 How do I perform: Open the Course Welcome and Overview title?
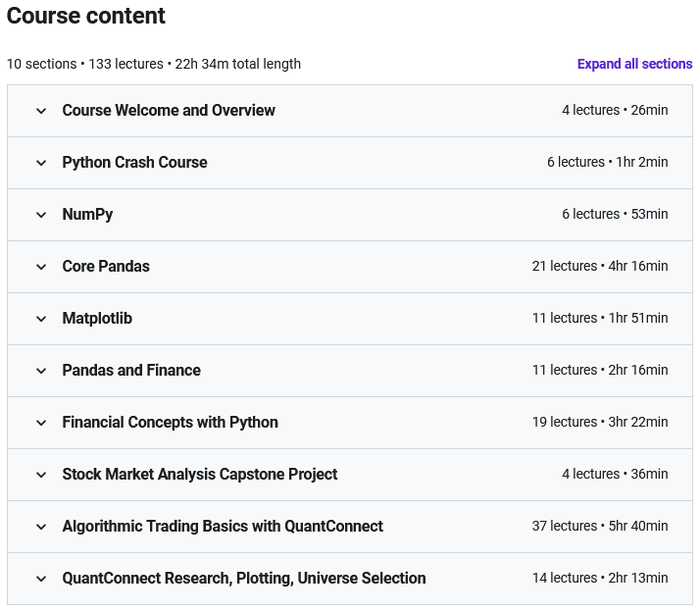pyautogui.click(x=169, y=111)
